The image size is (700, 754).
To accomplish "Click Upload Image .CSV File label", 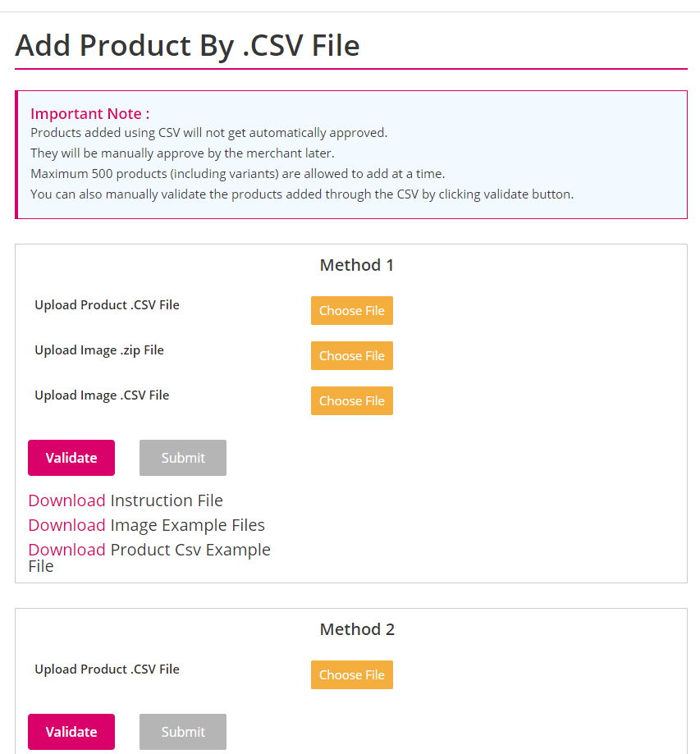I will click(102, 395).
